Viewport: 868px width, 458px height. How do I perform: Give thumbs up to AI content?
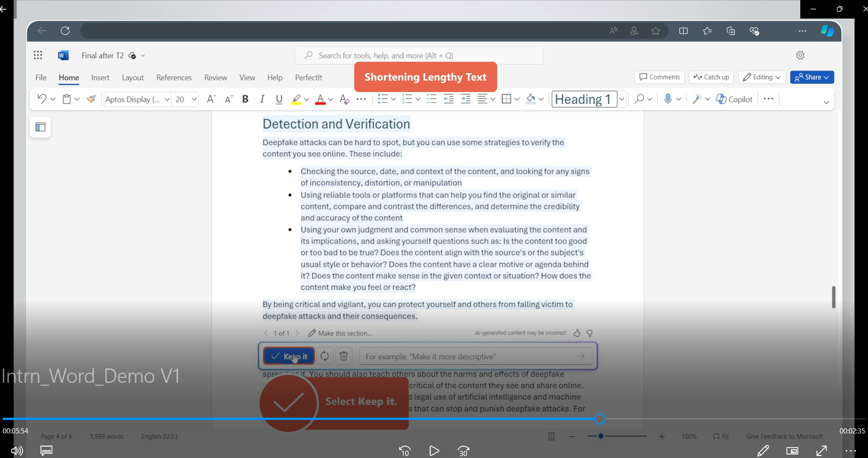[577, 333]
